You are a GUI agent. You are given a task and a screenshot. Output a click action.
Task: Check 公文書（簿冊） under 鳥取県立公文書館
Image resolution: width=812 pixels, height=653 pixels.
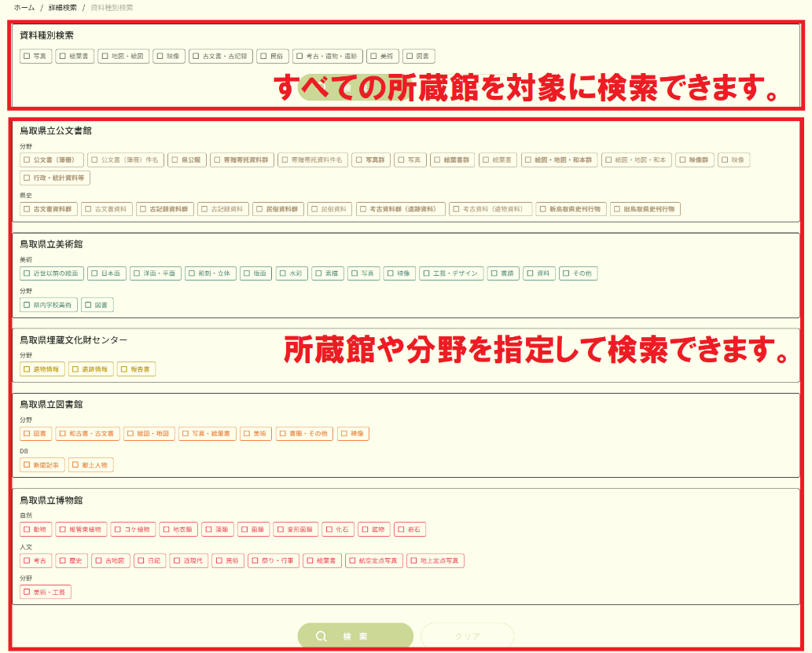25,160
